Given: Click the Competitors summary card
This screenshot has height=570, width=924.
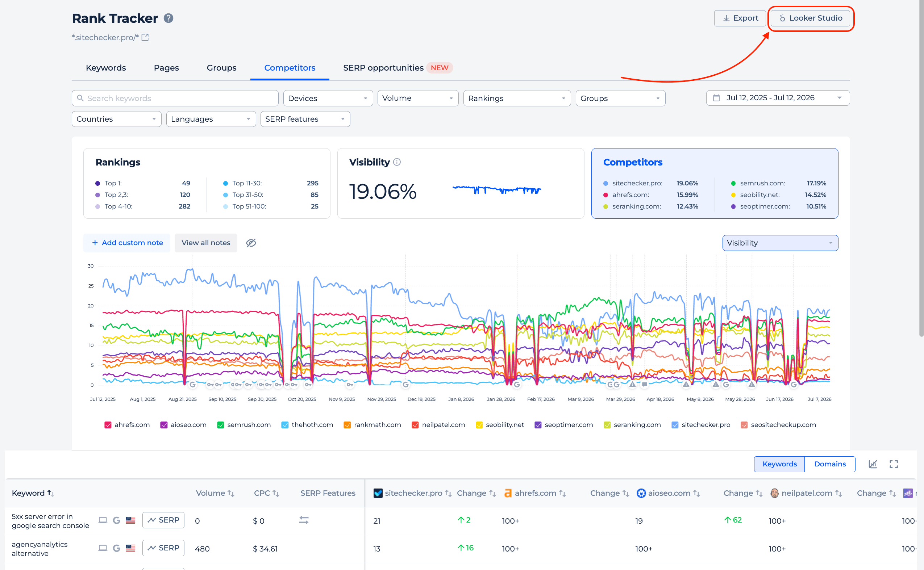Looking at the screenshot, I should click(714, 183).
